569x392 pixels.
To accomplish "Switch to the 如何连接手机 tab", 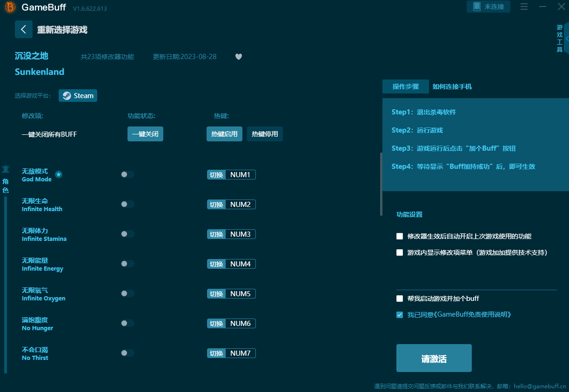I will point(452,86).
